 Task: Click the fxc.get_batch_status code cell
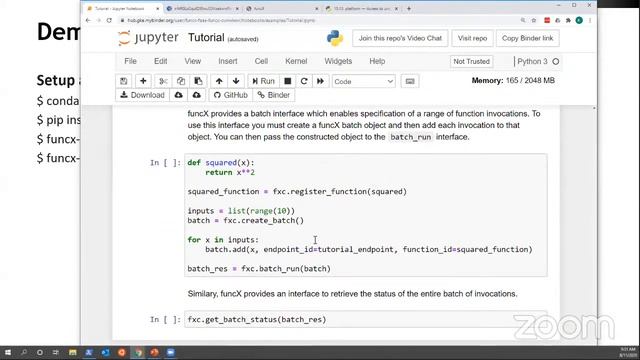(365, 320)
